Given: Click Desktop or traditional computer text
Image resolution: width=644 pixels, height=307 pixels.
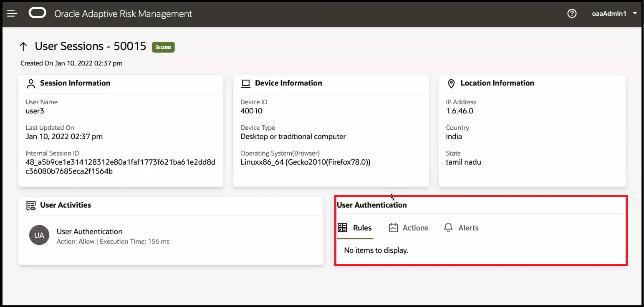Looking at the screenshot, I should pyautogui.click(x=293, y=136).
